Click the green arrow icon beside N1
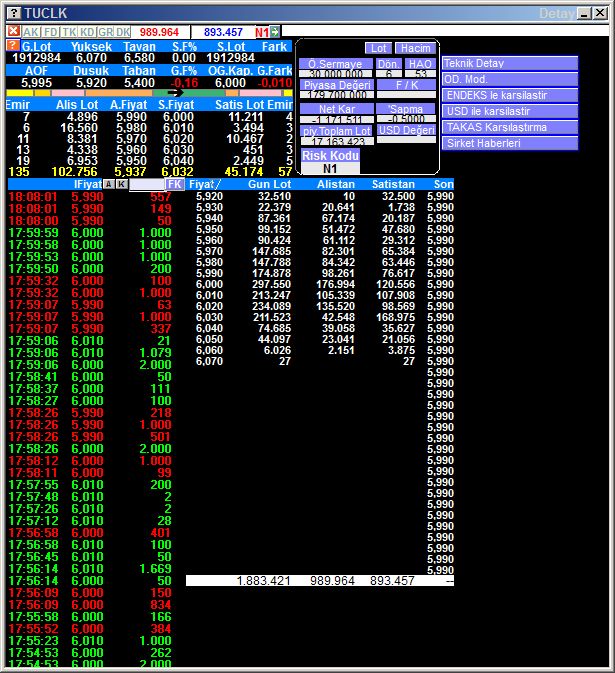Viewport: 615px width, 673px height. point(275,32)
